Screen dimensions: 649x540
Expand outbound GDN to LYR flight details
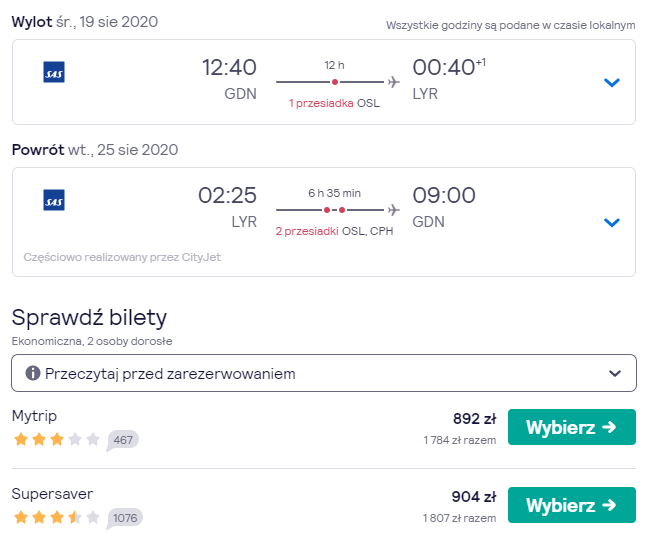tap(611, 82)
